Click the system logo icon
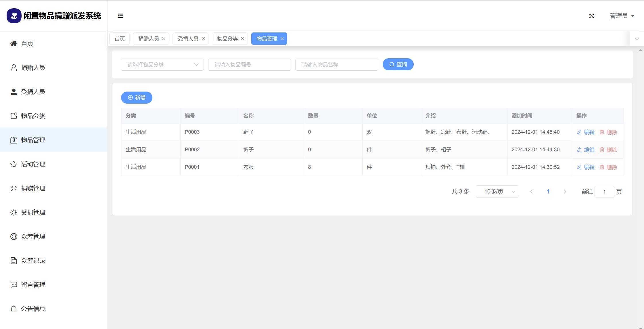This screenshot has width=644, height=329. coord(14,16)
